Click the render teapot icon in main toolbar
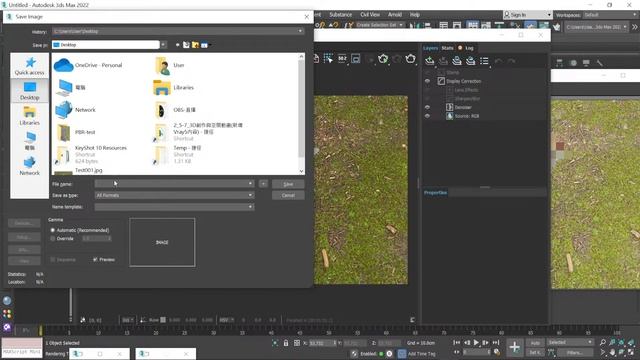 click(x=557, y=27)
